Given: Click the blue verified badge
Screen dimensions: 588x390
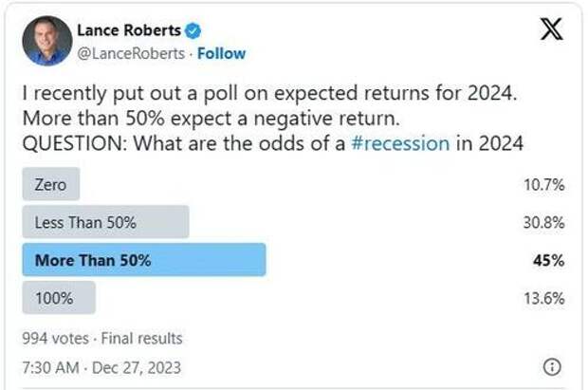Looking at the screenshot, I should [x=193, y=30].
